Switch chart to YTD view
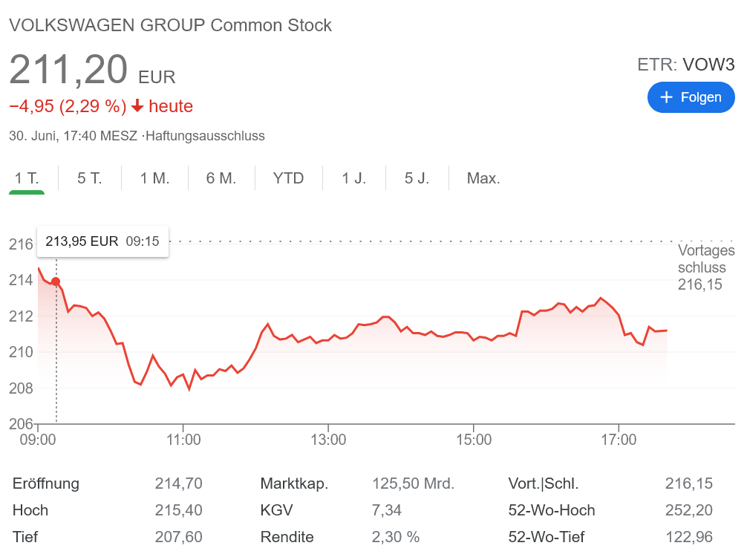Image resolution: width=747 pixels, height=560 pixels. pos(288,178)
